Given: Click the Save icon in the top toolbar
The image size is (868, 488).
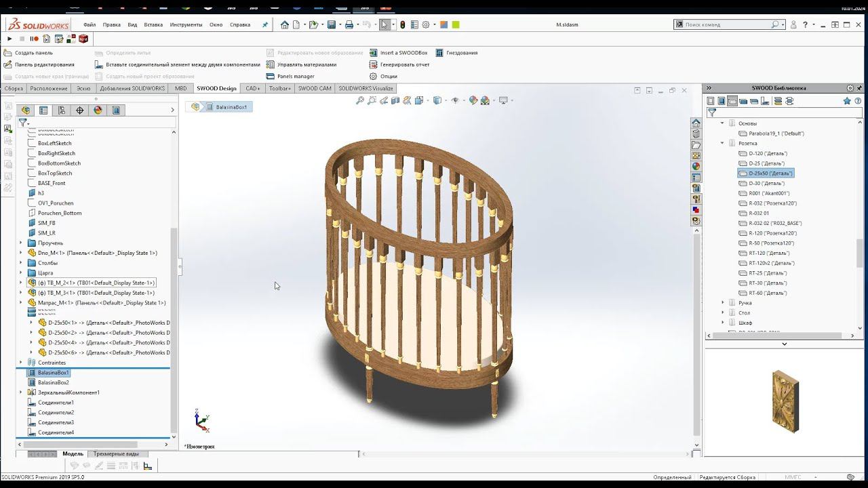Looking at the screenshot, I should pos(331,24).
